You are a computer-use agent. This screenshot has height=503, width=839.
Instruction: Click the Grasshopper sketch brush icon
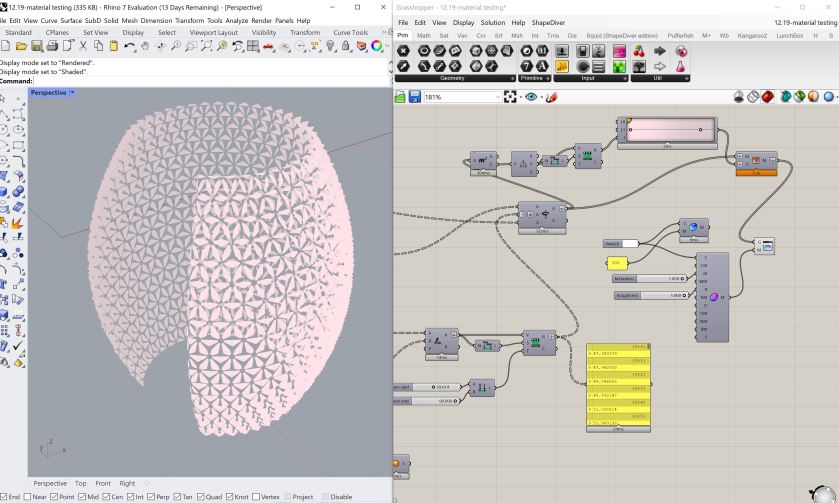pyautogui.click(x=551, y=97)
